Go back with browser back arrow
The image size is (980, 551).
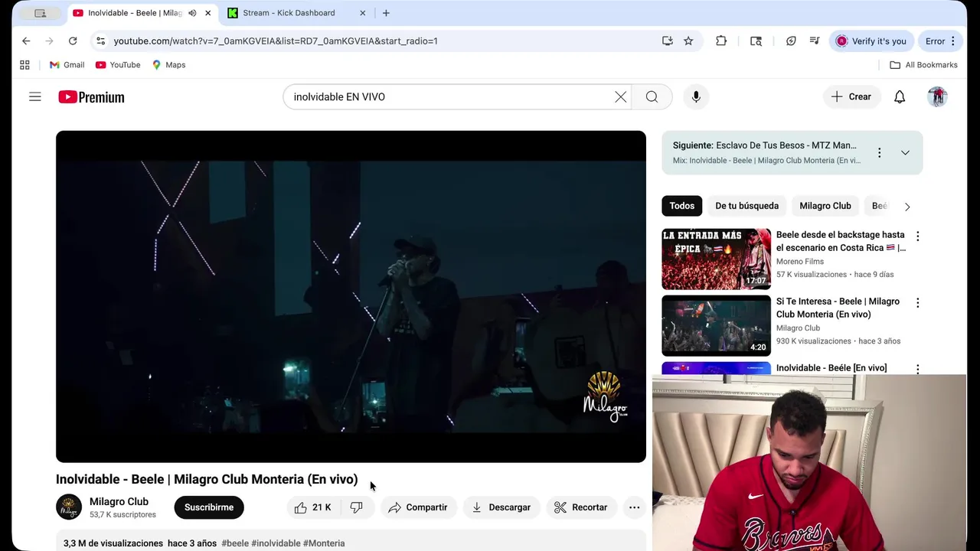coord(26,41)
